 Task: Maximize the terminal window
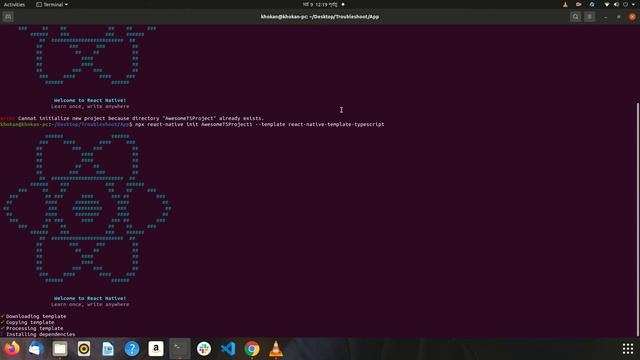tap(619, 17)
